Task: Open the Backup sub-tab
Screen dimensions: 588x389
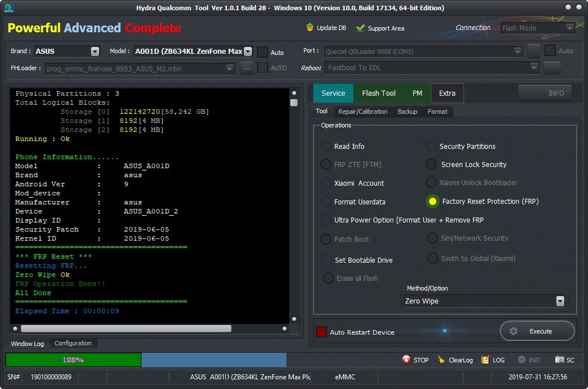Action: (x=407, y=112)
